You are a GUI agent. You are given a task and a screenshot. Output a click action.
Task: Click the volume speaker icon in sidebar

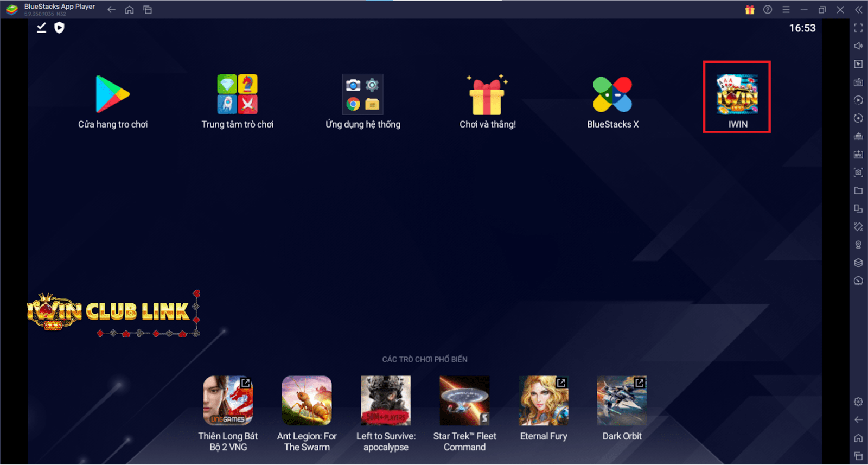tap(858, 46)
